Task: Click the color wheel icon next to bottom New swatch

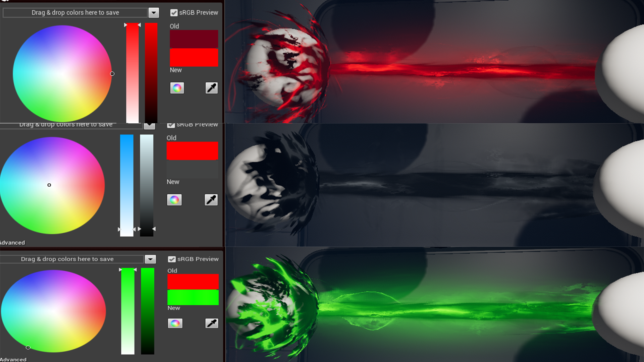Action: click(175, 323)
